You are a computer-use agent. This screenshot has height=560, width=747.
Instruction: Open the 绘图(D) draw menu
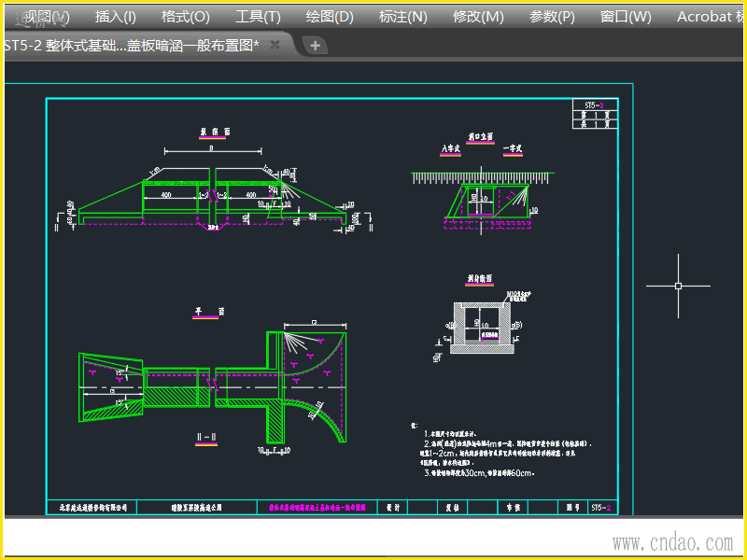pos(330,16)
